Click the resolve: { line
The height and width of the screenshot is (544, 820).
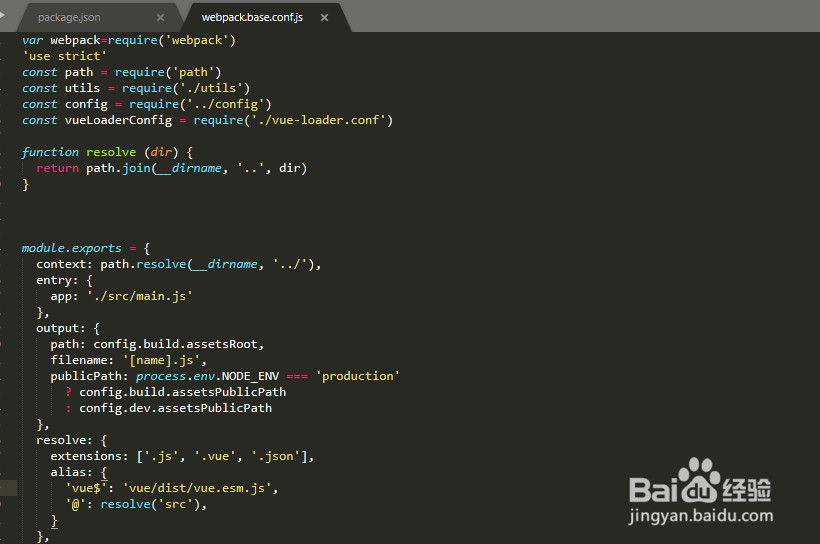click(72, 440)
